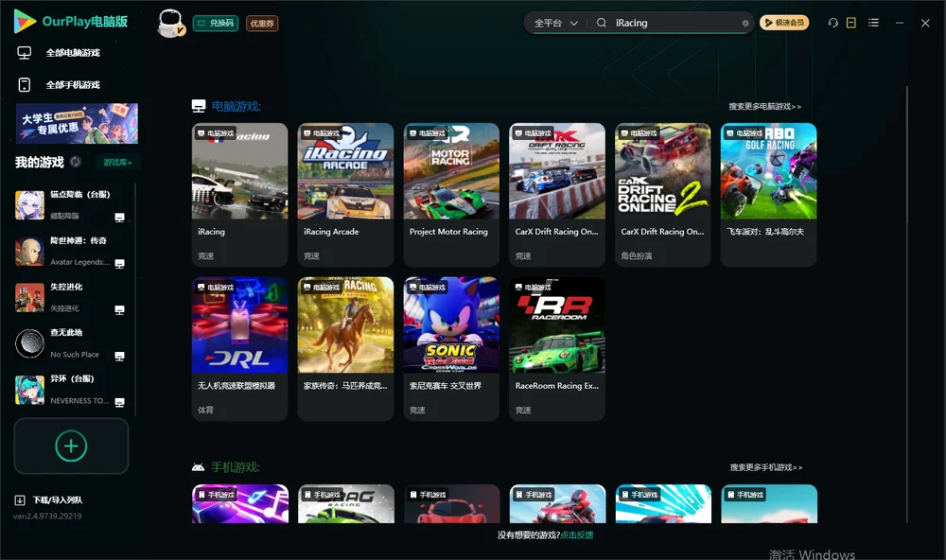Viewport: 946px width, 560px height.
Task: Open 搜索更多电脑游戏 link
Action: click(x=764, y=106)
